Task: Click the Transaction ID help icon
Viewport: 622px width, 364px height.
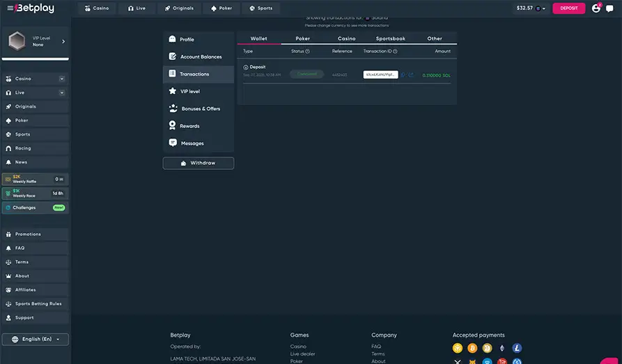Action: click(395, 51)
